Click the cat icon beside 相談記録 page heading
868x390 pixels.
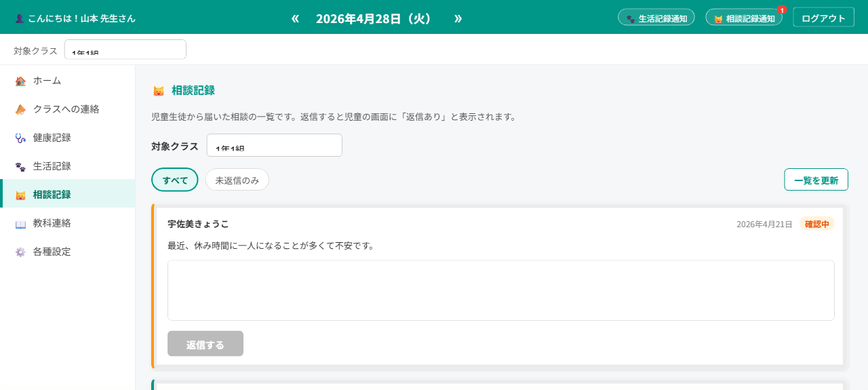[158, 91]
